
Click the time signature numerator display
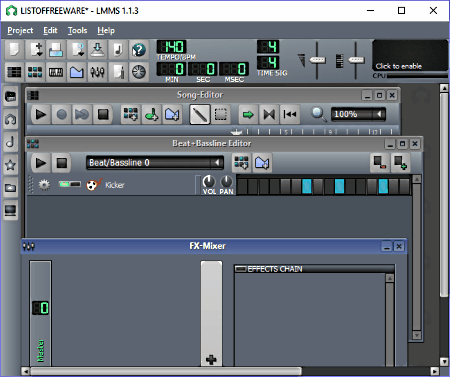(x=268, y=47)
